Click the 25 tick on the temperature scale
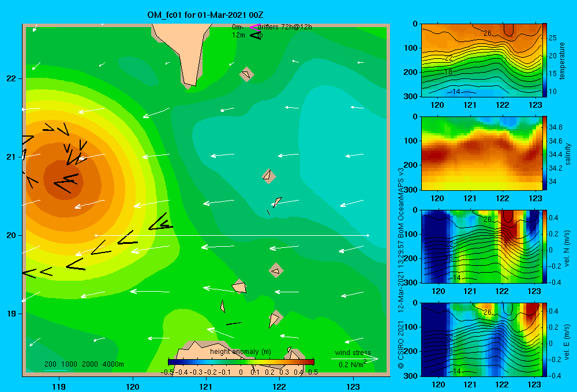The image size is (577, 392). coord(552,37)
